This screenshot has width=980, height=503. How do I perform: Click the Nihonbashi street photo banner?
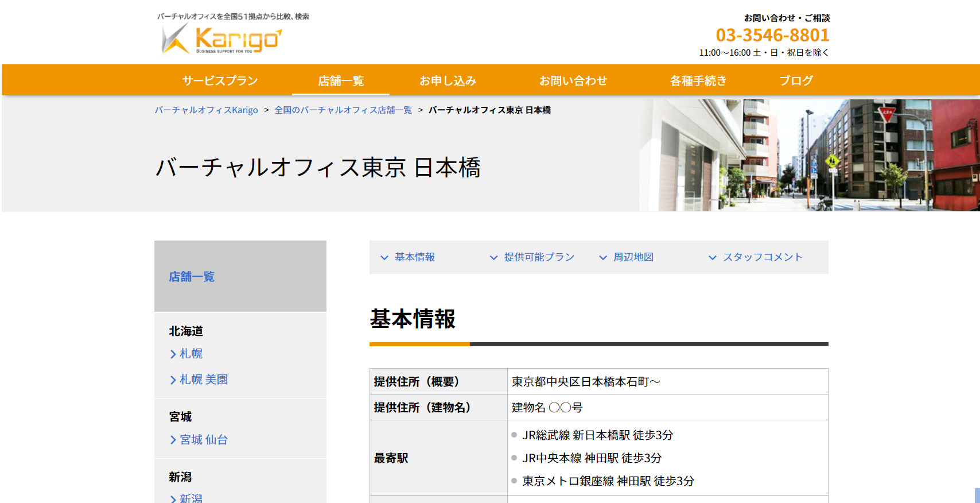tap(810, 155)
